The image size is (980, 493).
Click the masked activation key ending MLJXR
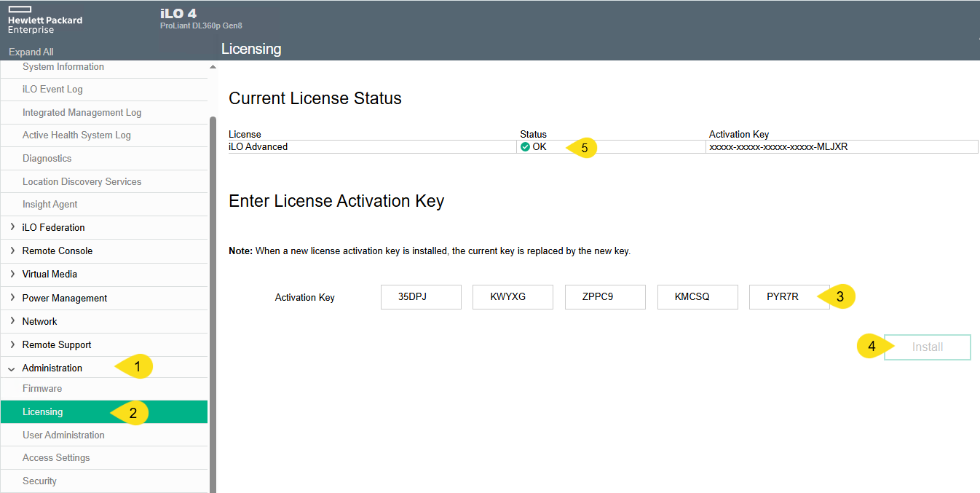(778, 147)
